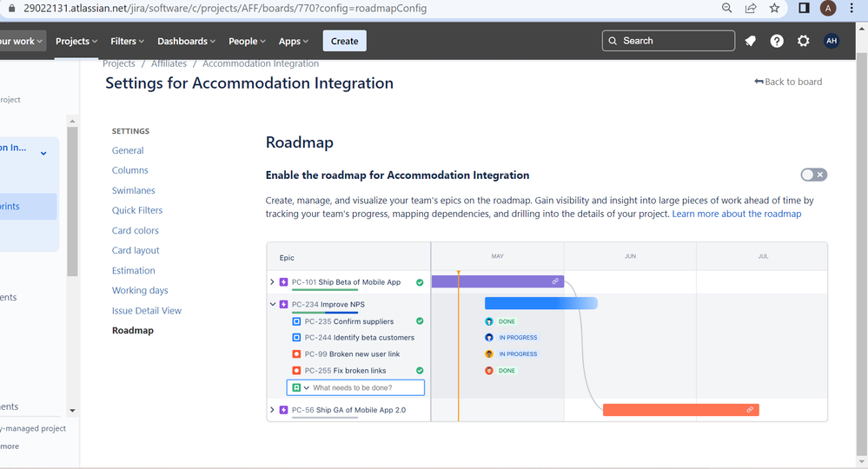Expand the PC-101 Ship Beta epic

(272, 282)
